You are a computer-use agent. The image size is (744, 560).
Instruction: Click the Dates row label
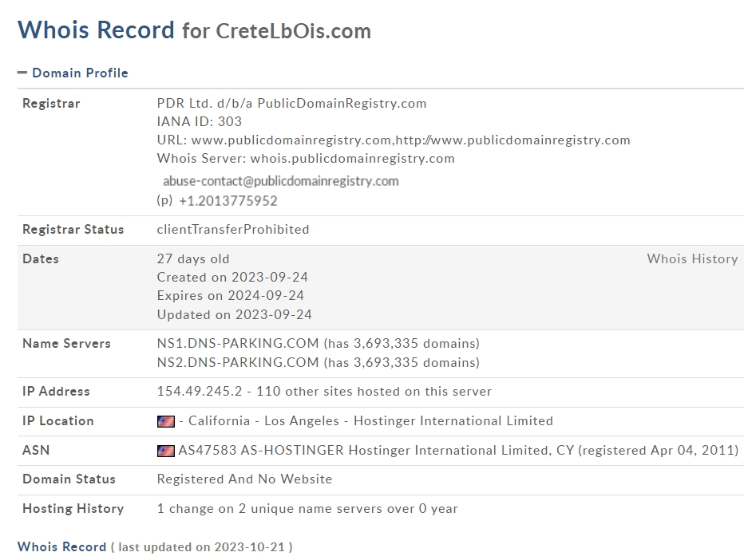(x=41, y=259)
